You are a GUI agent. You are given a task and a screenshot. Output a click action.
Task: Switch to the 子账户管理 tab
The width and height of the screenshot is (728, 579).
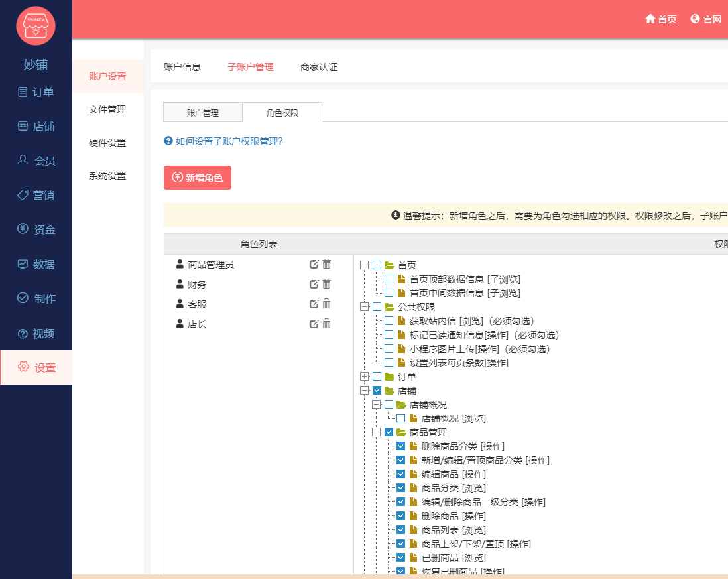pos(251,67)
